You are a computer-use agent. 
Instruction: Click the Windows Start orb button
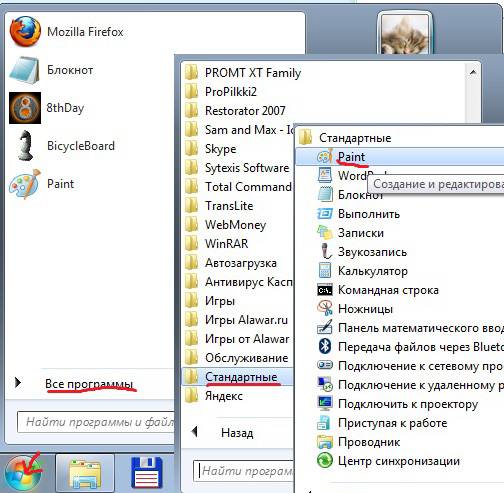tap(24, 473)
